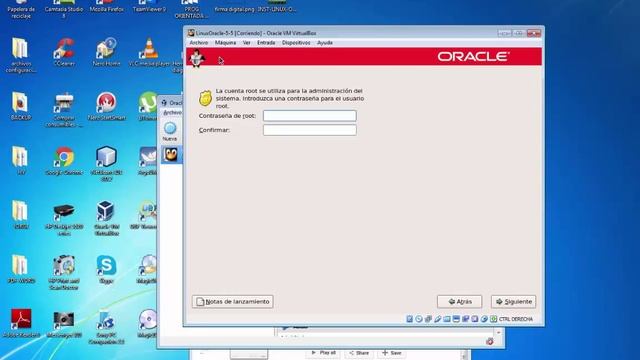Open the uTorrent desktop icon

[x=148, y=106]
